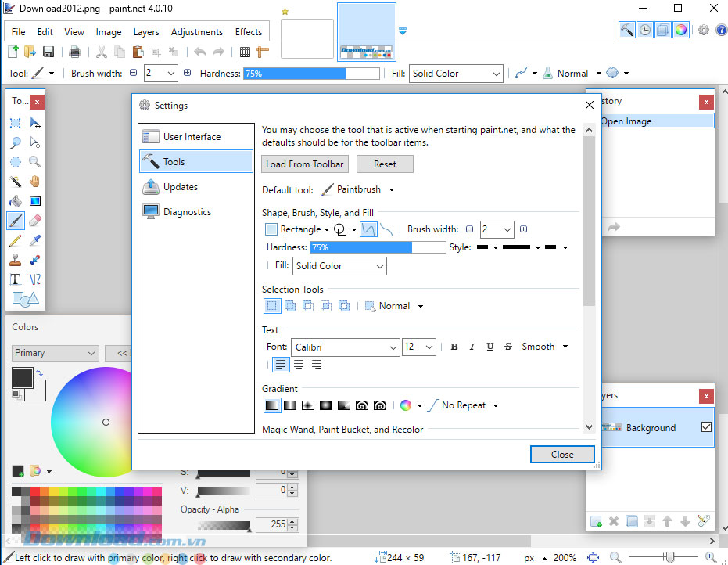Open the Fill Solid Color dropdown in Settings
The image size is (728, 565).
(x=339, y=266)
